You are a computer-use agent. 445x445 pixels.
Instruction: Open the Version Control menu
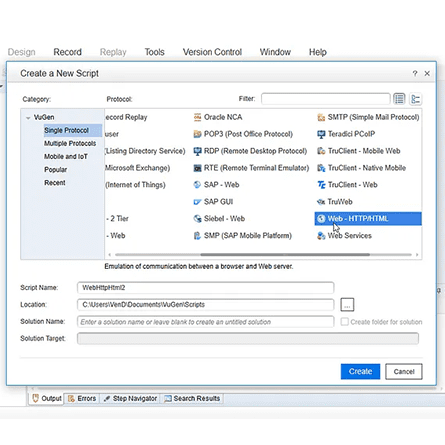[212, 52]
